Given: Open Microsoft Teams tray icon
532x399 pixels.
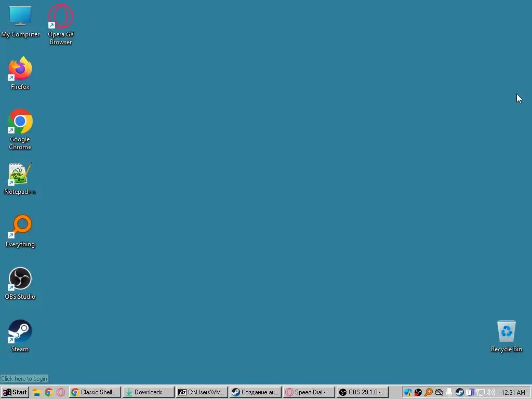Looking at the screenshot, I should pyautogui.click(x=470, y=393).
